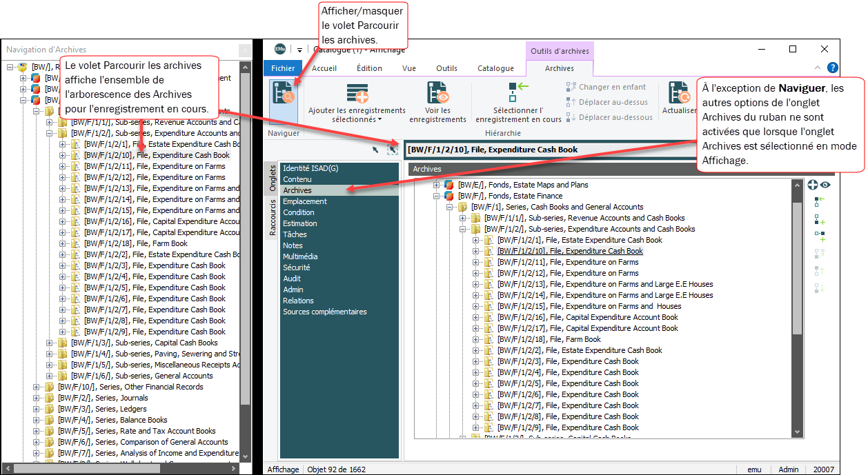Expand Sub-series Capital Cash Books in navigation pane
The image size is (868, 475).
(x=50, y=343)
